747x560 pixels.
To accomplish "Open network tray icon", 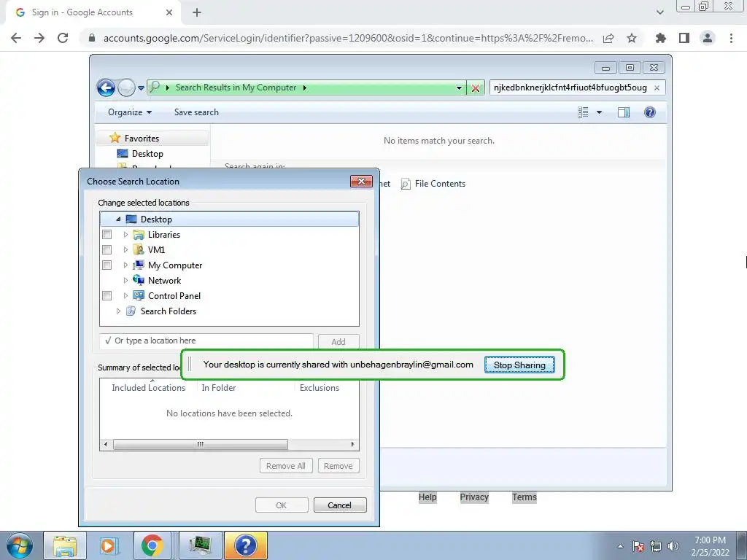I will (x=656, y=546).
